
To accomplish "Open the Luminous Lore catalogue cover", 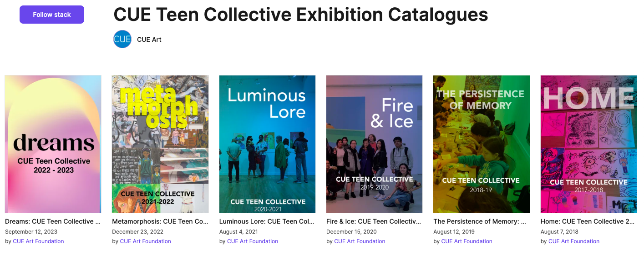I will (x=267, y=144).
